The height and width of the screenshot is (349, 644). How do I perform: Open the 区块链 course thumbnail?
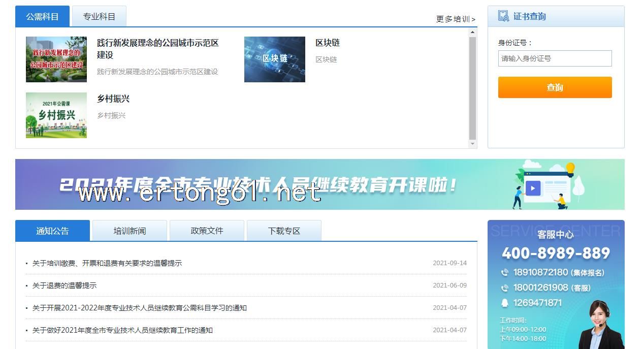(274, 59)
